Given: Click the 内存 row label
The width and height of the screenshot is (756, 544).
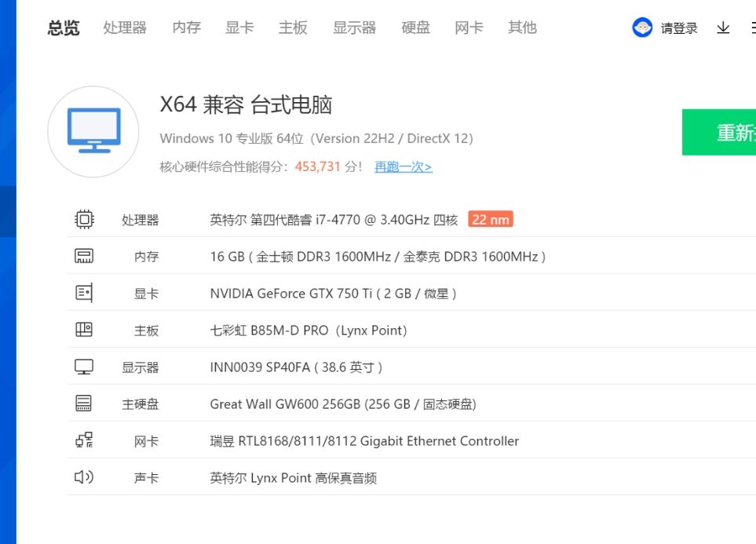Looking at the screenshot, I should tap(147, 257).
